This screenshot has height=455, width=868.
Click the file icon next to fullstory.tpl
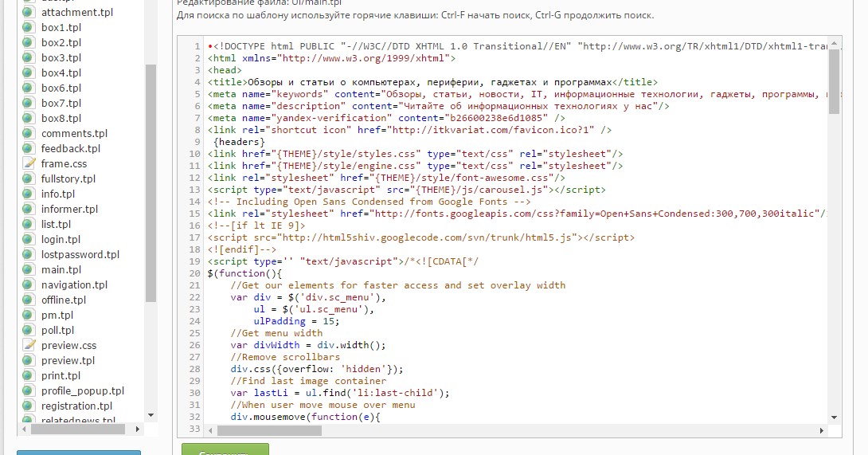[x=28, y=178]
